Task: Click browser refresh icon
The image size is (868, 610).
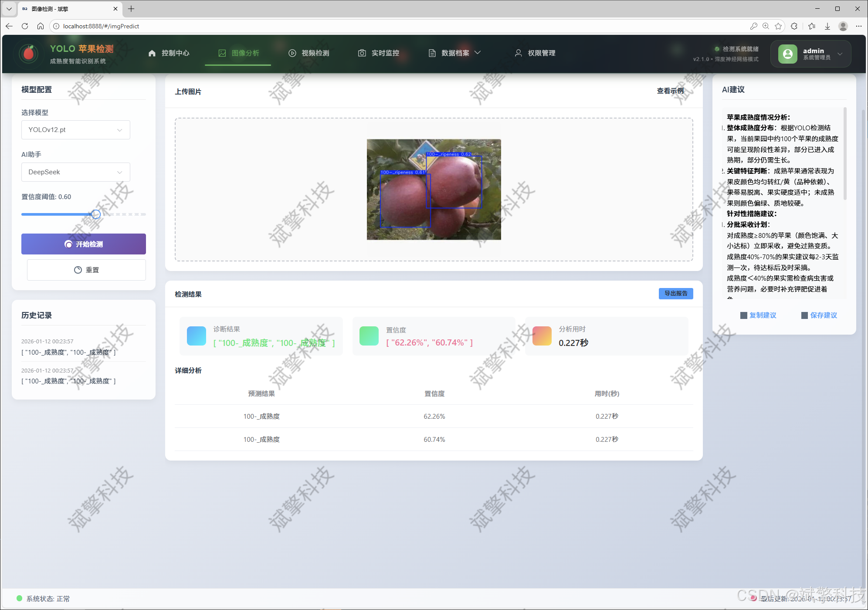Action: (x=25, y=26)
